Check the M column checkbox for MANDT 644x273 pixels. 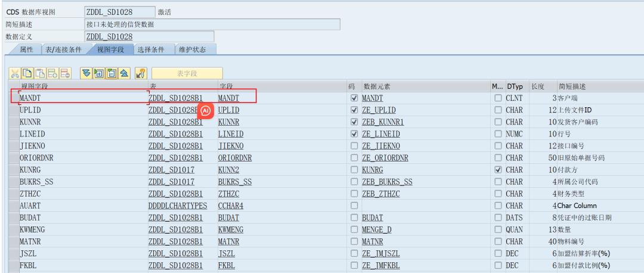pos(498,98)
